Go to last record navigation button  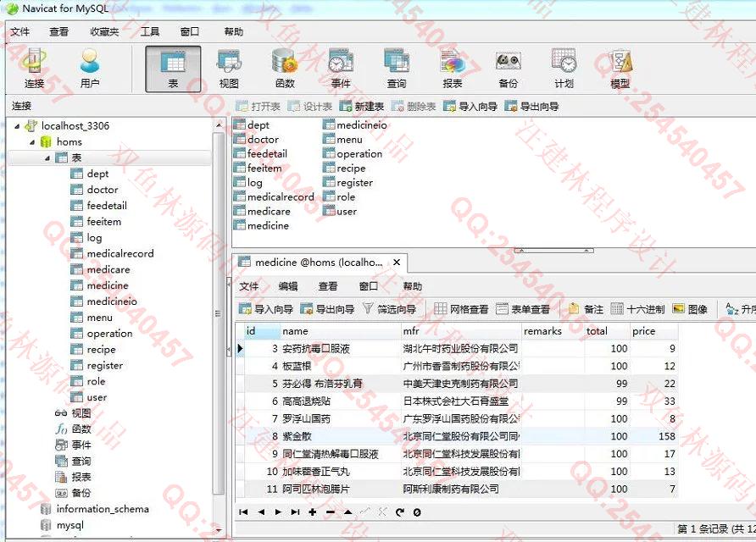click(x=295, y=512)
